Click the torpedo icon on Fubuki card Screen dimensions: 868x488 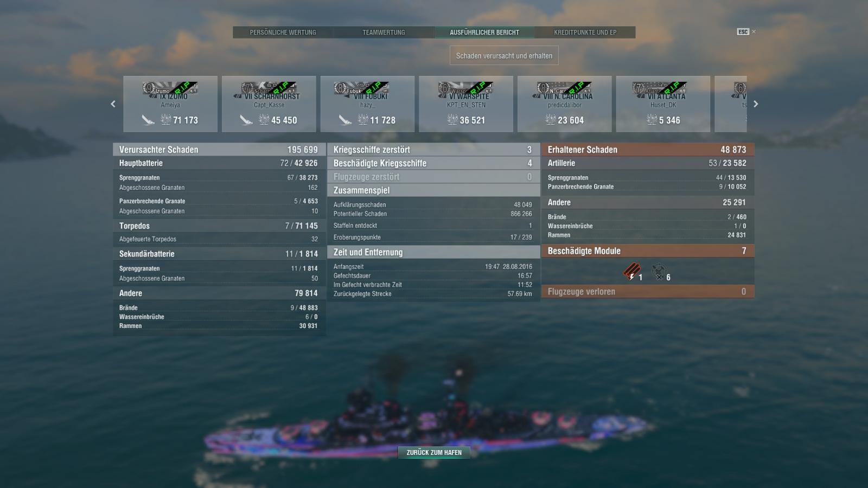click(345, 120)
